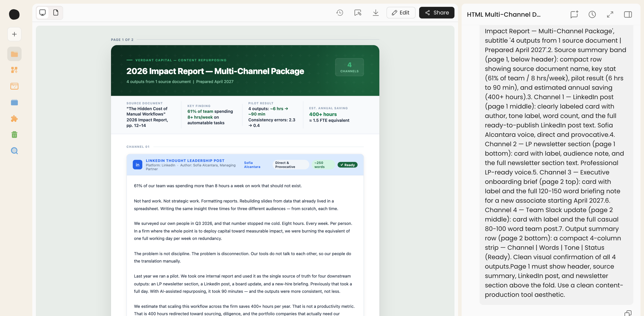Click '4 outputs from 1 source document' subtitle

click(158, 82)
